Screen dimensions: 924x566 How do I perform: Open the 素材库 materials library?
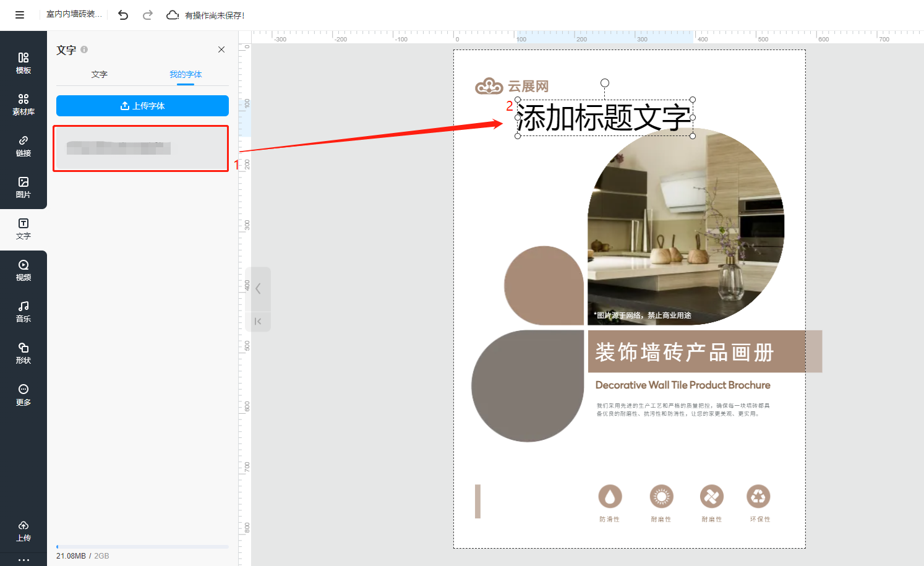click(x=24, y=105)
